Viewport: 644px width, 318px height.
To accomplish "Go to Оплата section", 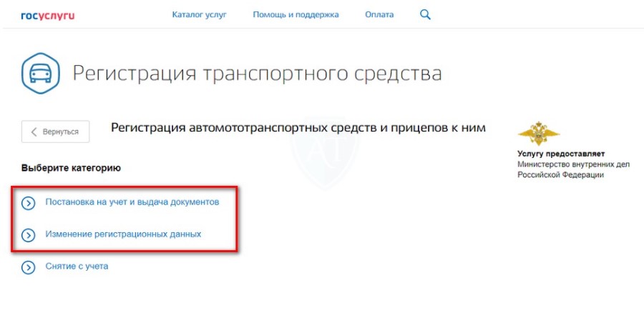I will 379,15.
